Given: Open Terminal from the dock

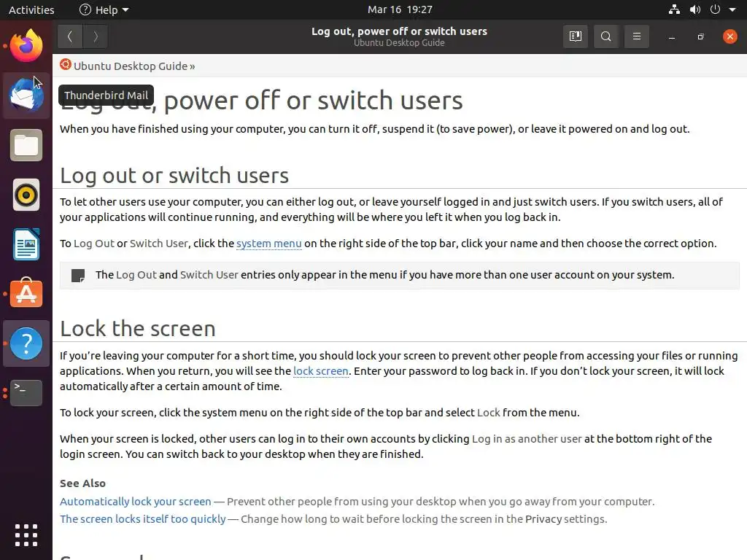Looking at the screenshot, I should pos(26,393).
